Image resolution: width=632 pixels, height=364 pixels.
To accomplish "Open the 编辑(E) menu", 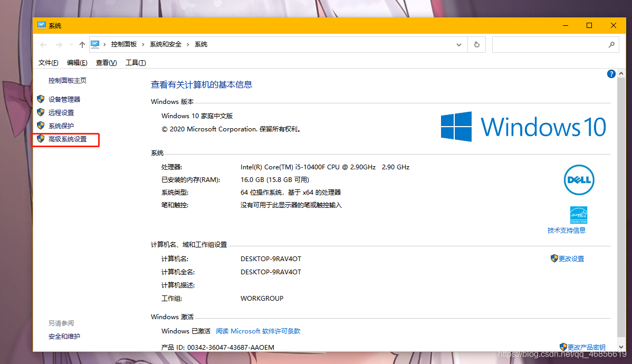I will click(x=77, y=63).
